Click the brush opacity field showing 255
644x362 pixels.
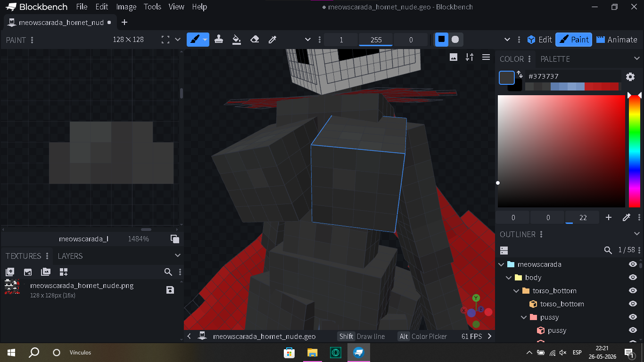[x=376, y=40]
